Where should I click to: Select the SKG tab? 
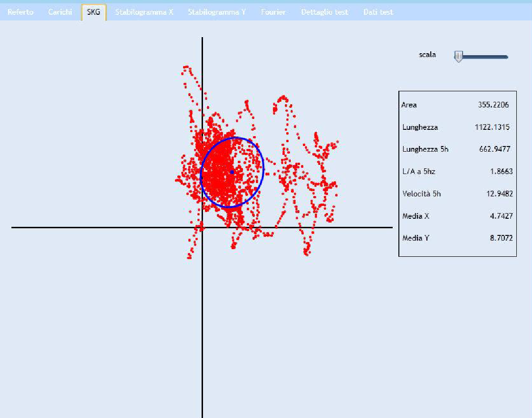[94, 12]
